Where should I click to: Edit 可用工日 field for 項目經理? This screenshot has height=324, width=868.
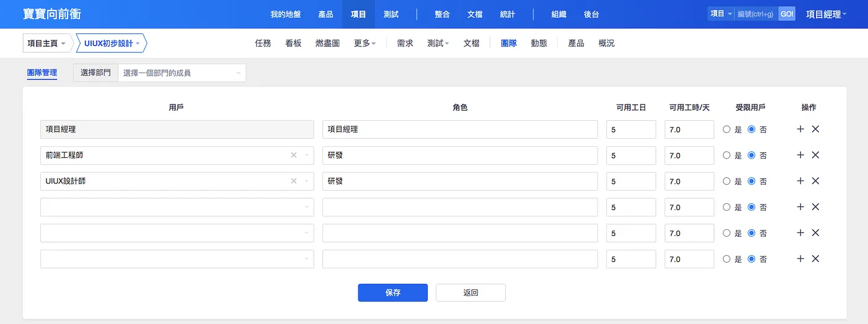(x=631, y=129)
